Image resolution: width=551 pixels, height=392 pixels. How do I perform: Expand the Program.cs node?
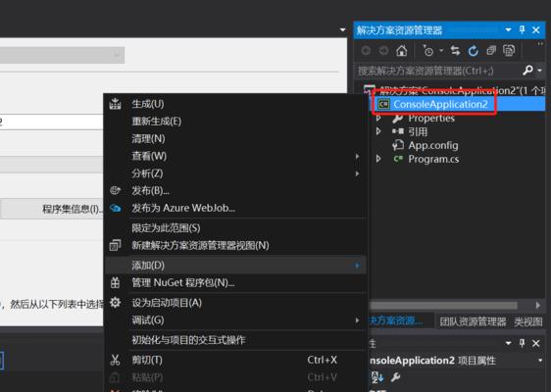[378, 159]
